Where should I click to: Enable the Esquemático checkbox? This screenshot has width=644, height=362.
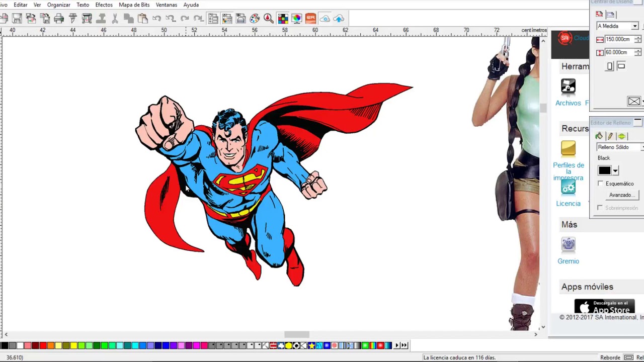coord(600,184)
